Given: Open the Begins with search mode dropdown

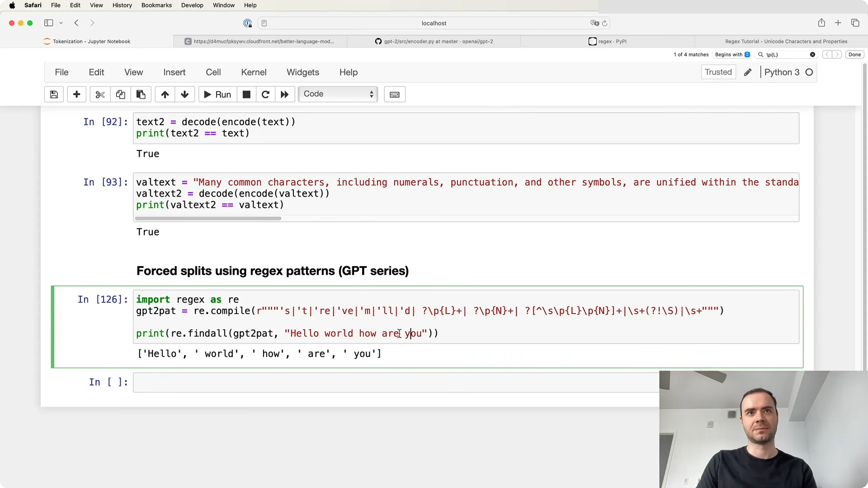Looking at the screenshot, I should [x=733, y=55].
